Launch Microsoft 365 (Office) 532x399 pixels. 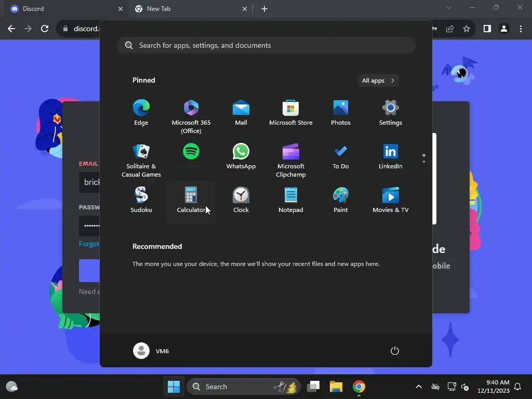(x=191, y=117)
